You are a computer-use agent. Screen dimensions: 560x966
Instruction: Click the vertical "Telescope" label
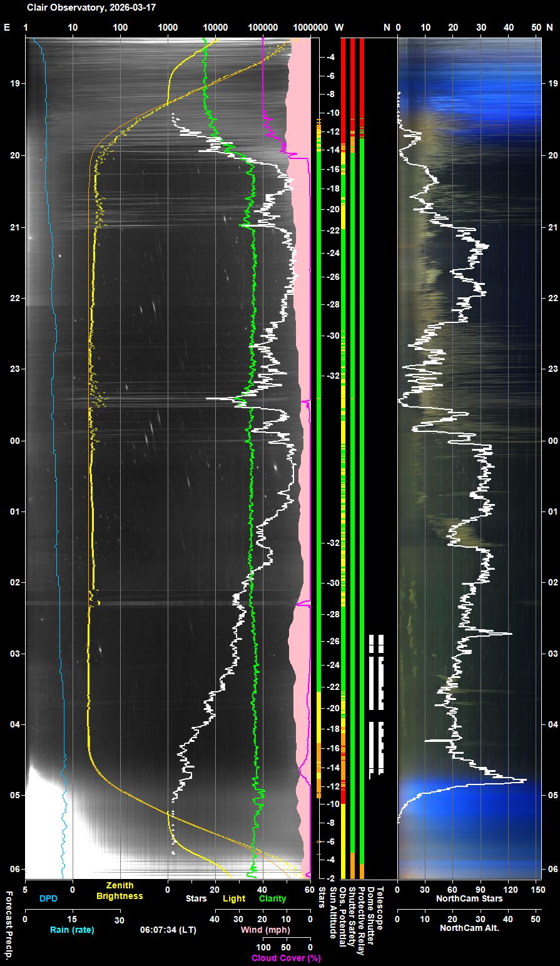[x=380, y=908]
